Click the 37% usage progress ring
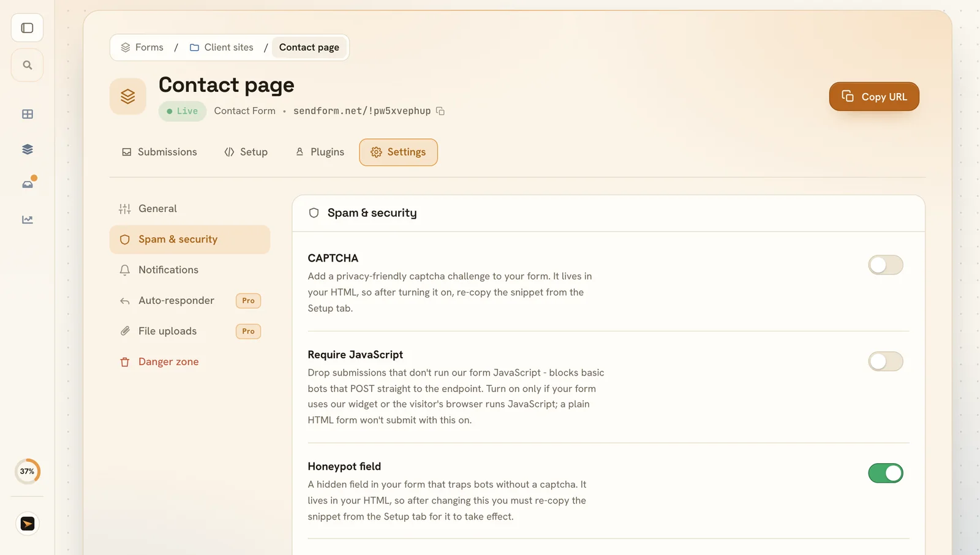The width and height of the screenshot is (980, 555). click(x=27, y=472)
